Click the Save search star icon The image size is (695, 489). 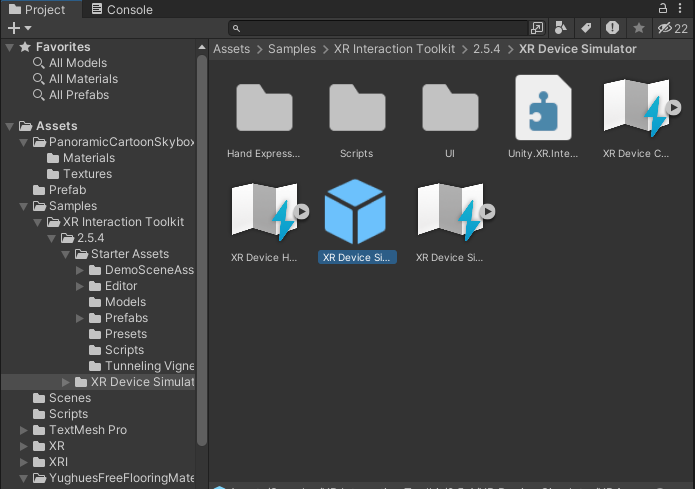pos(639,28)
